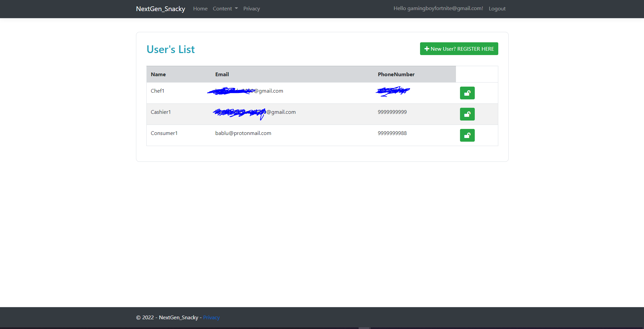This screenshot has height=329, width=644.
Task: Expand the Content navigation chevron
Action: pyautogui.click(x=236, y=9)
